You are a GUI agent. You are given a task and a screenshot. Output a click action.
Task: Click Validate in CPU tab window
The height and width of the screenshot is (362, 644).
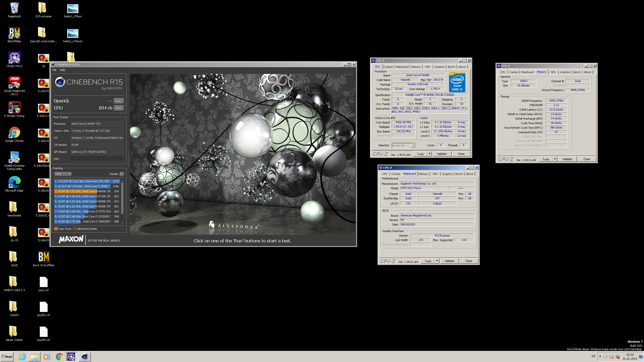[x=442, y=154]
